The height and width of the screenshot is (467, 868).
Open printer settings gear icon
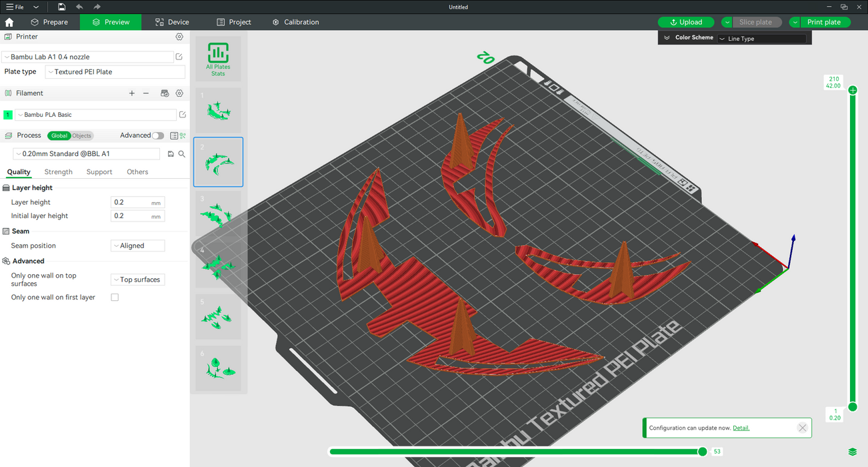click(x=179, y=37)
